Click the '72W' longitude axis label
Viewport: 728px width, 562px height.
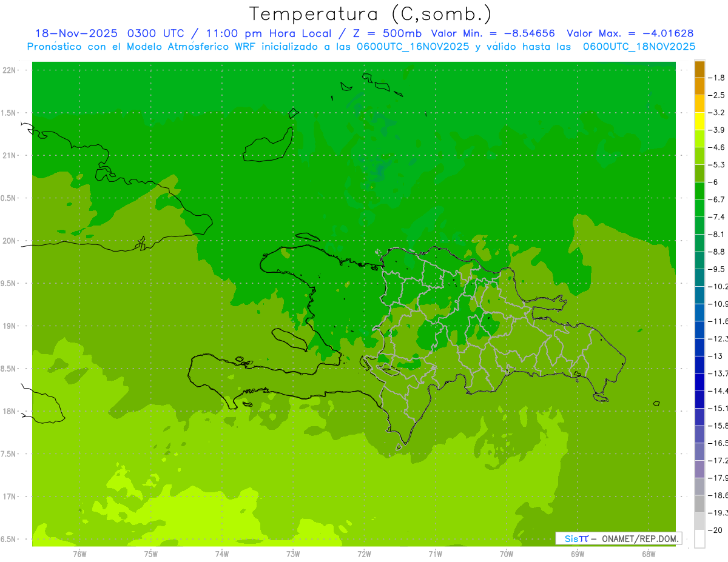tap(364, 554)
